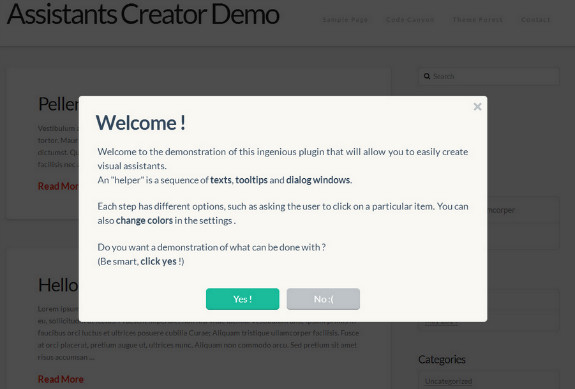Open the Theme Forest menu item
575x389 pixels.
(477, 20)
